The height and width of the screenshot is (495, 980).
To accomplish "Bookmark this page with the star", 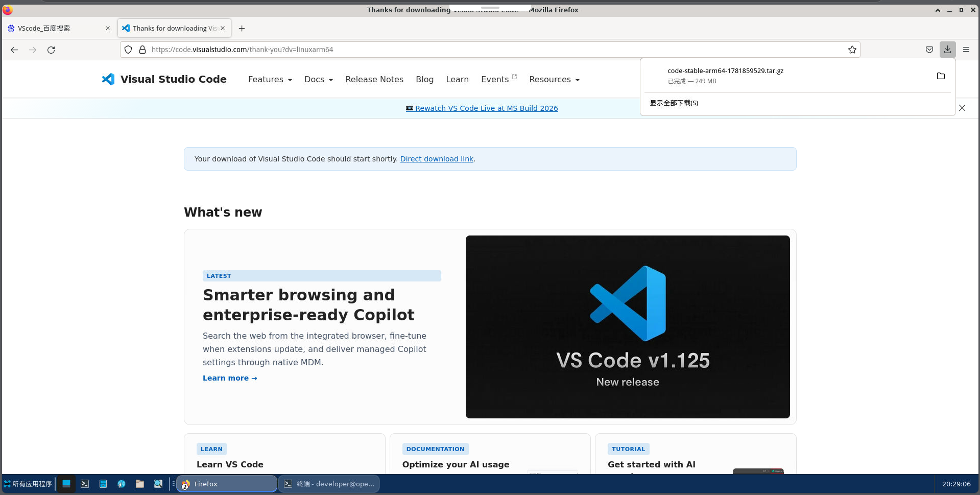I will click(852, 50).
